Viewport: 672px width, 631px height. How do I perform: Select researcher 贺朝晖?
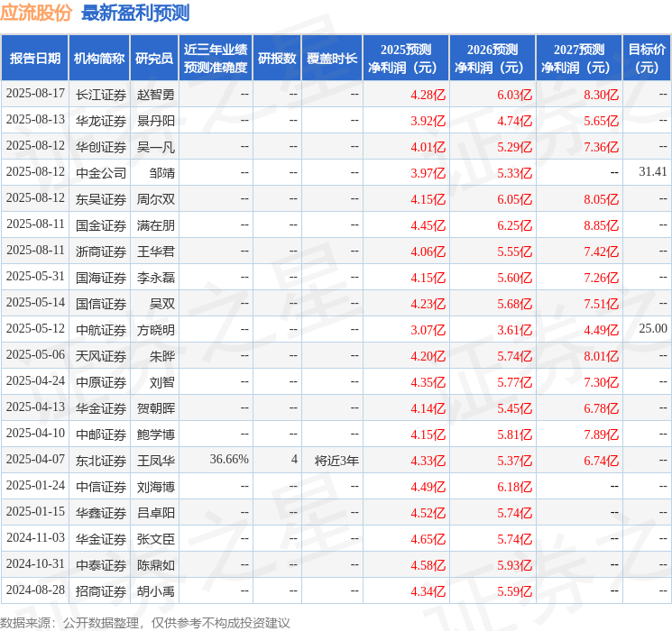coord(155,408)
